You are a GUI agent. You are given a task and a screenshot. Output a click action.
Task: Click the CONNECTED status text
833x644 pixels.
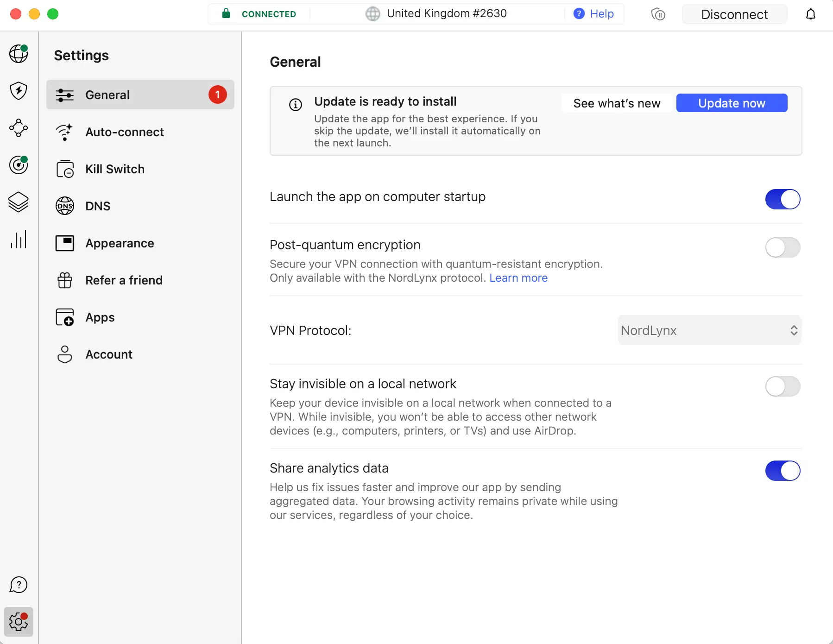(269, 14)
